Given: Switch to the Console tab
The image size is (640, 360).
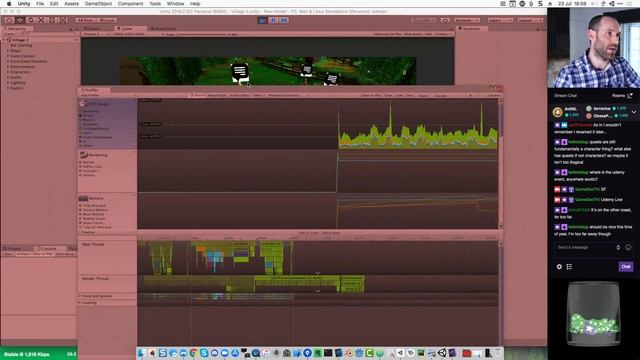Looking at the screenshot, I should click(49, 249).
